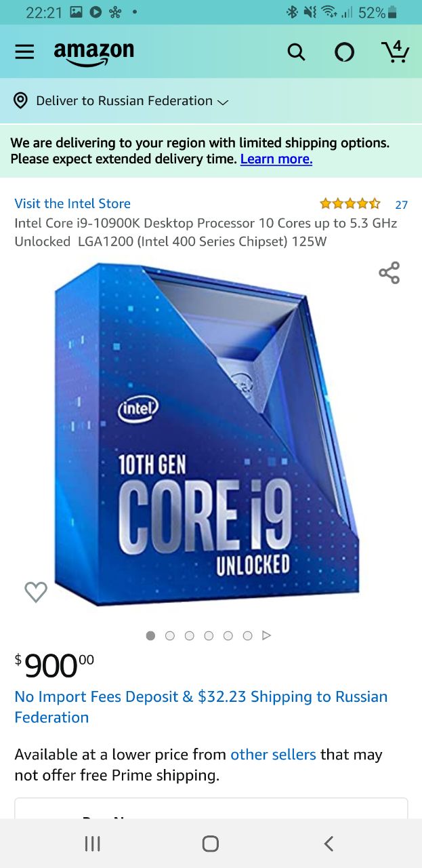
Task: Select the fourth image carousel dot
Action: coord(209,635)
